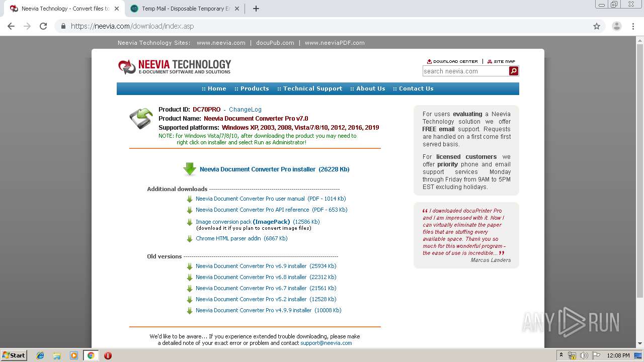Screen dimensions: 644x362
Task: Open the media player taskbar icon
Action: pos(74,355)
